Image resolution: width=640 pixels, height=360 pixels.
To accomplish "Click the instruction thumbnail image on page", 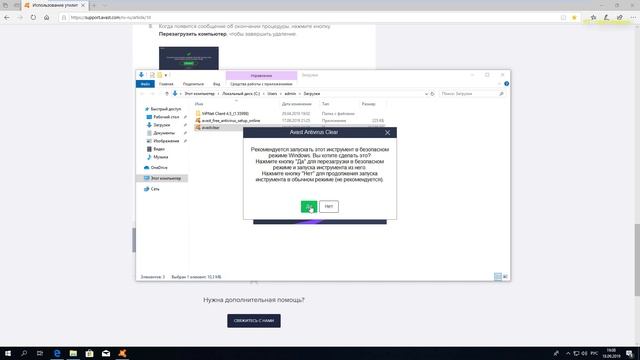I will (189, 58).
